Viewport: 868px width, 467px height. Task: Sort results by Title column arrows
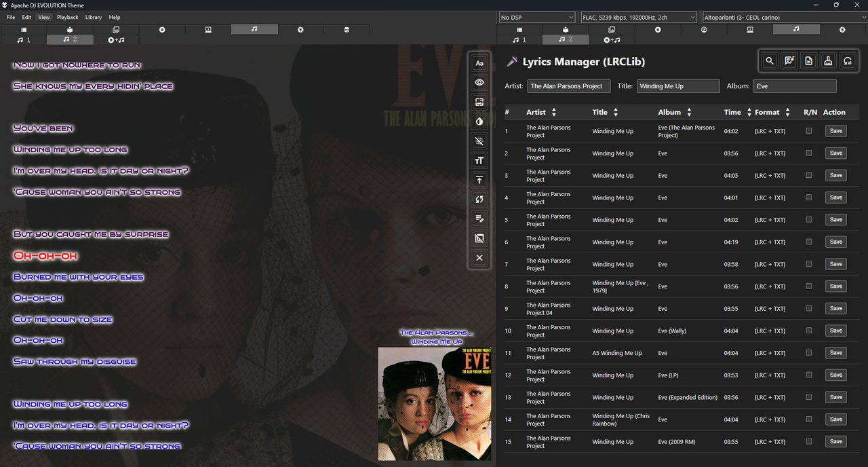616,112
